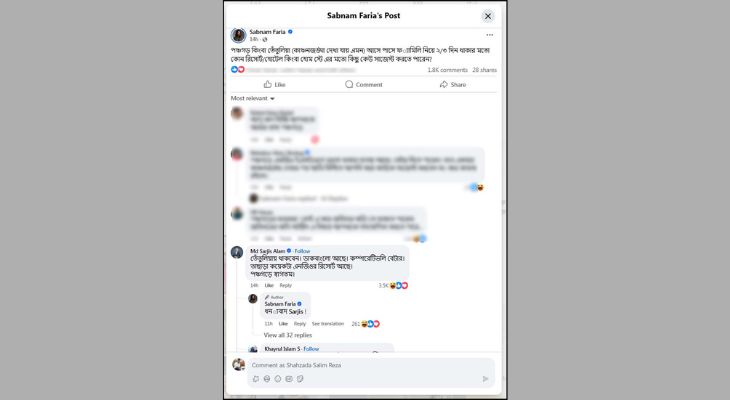
Task: Attach a GIF with the GIF icon
Action: [x=289, y=379]
